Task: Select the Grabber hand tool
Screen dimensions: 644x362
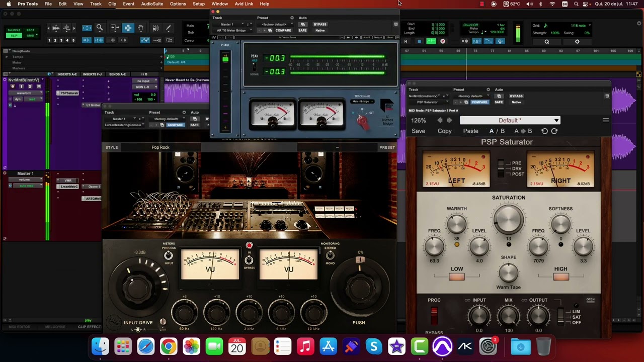Action: [141, 28]
